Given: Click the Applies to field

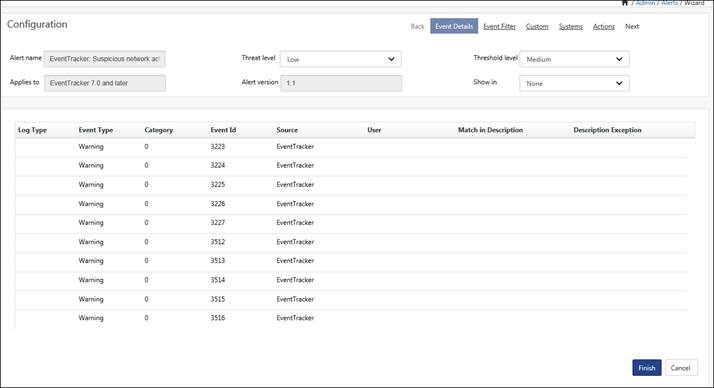Looking at the screenshot, I should (105, 83).
